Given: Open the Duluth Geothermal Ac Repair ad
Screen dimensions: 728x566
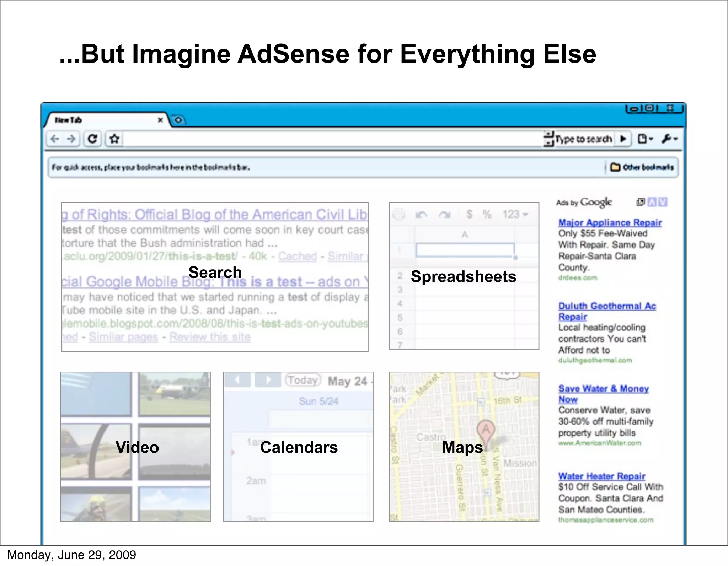Looking at the screenshot, I should [607, 311].
